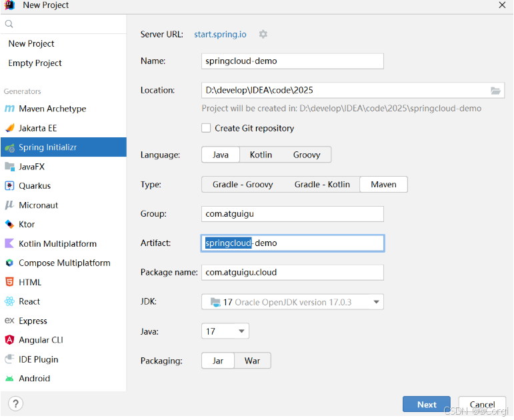Click the Express 'ex' icon
The image size is (514, 420).
pyautogui.click(x=9, y=320)
